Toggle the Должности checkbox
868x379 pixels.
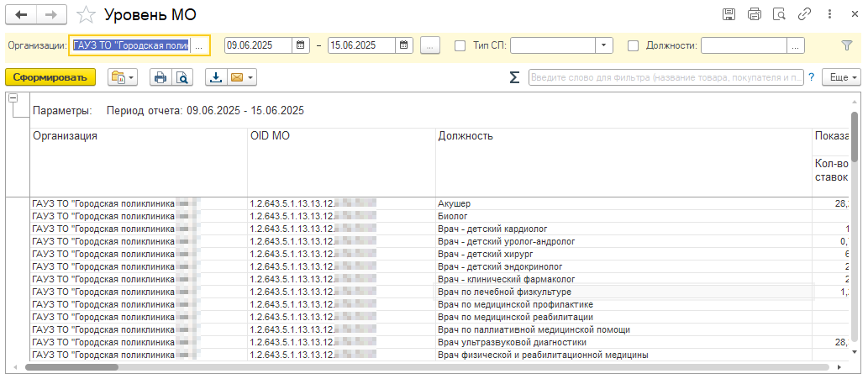tap(634, 45)
